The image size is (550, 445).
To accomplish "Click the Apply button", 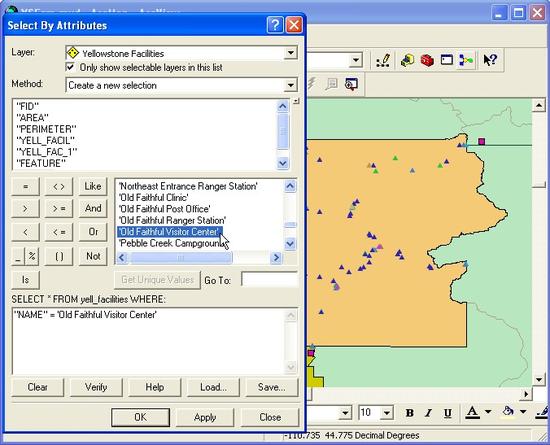I will pyautogui.click(x=205, y=417).
